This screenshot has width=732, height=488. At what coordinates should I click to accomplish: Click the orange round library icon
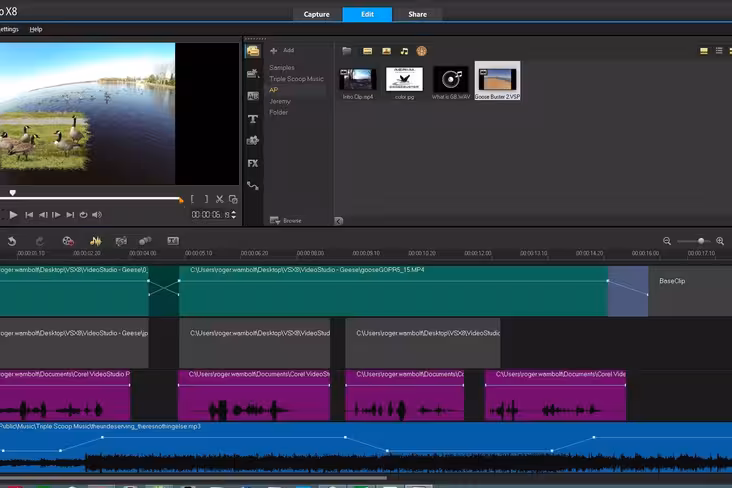point(422,51)
